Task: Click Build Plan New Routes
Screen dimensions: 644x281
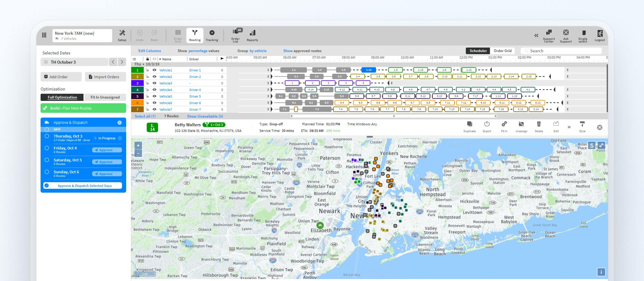Action: (83, 108)
